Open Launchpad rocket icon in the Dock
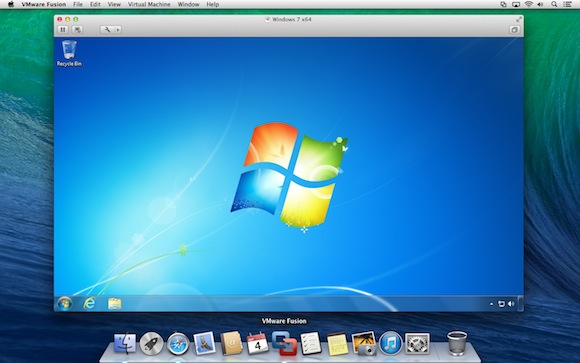Image resolution: width=580 pixels, height=363 pixels. tap(151, 343)
